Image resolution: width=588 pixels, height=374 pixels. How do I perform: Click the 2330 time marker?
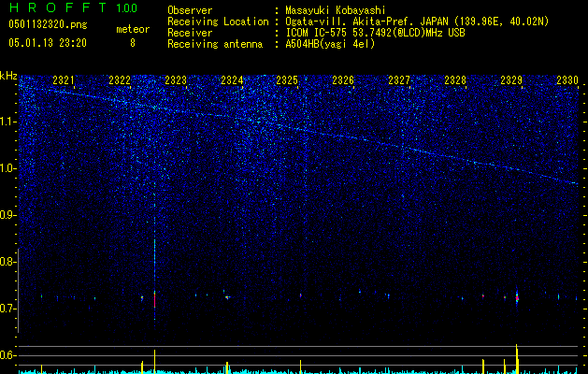(x=567, y=80)
